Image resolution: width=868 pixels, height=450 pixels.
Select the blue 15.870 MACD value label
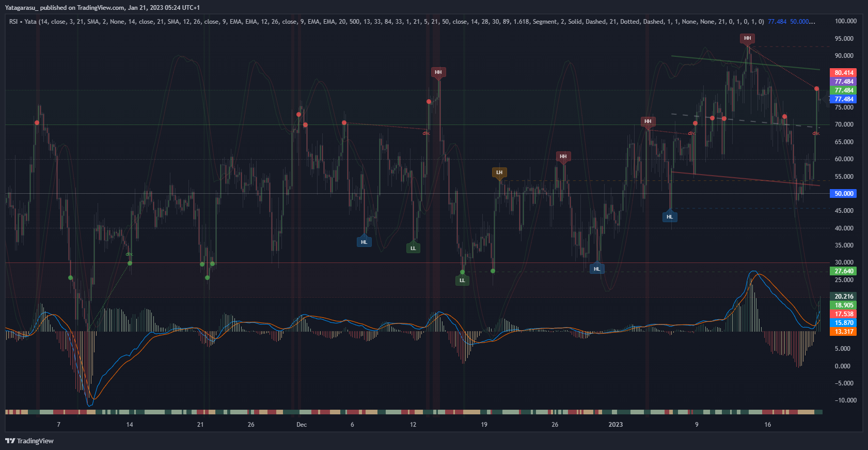[844, 323]
